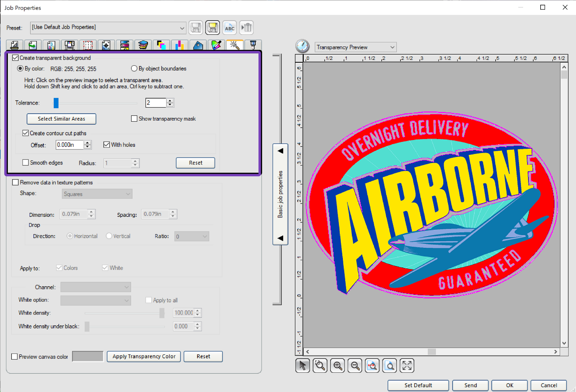Click the clock refresh preview icon
576x392 pixels.
point(303,46)
